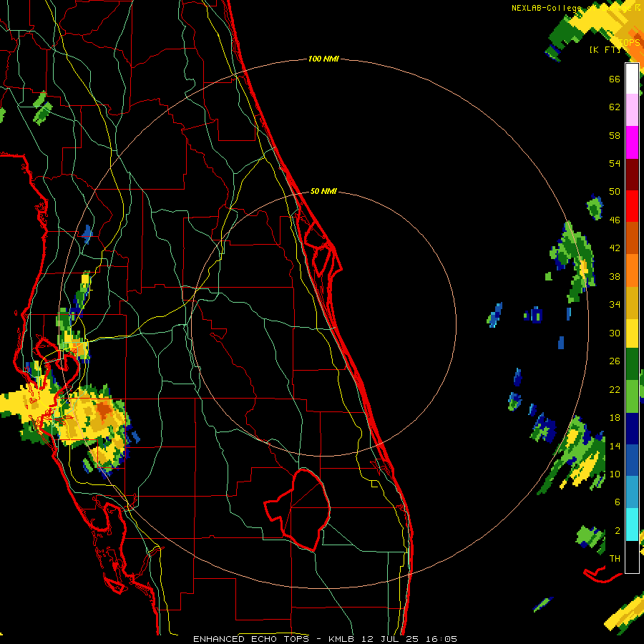Viewport: 644px width, 644px height.
Task: Select the navy blue legend swatch
Action: (632, 429)
